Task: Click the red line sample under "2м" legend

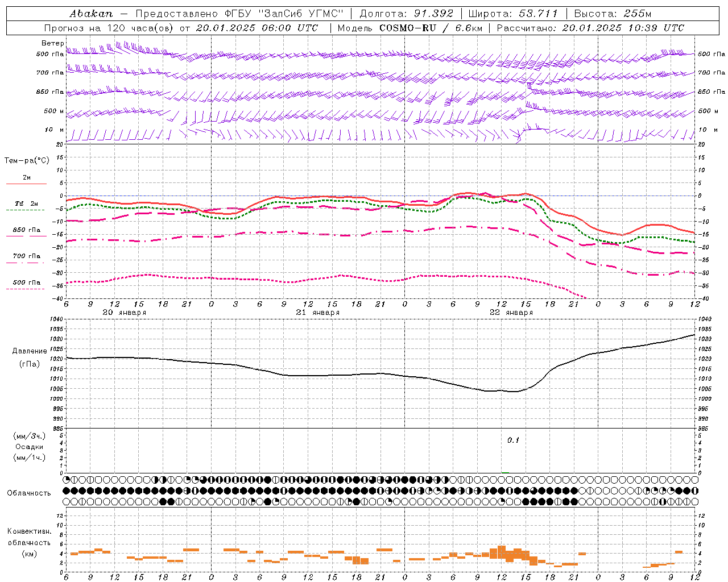Action: (26, 184)
